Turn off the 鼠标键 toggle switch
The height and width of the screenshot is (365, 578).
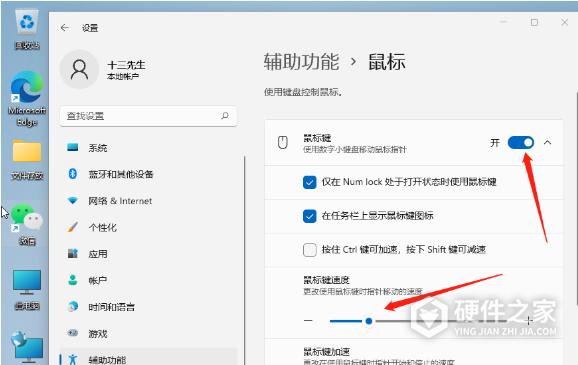520,143
